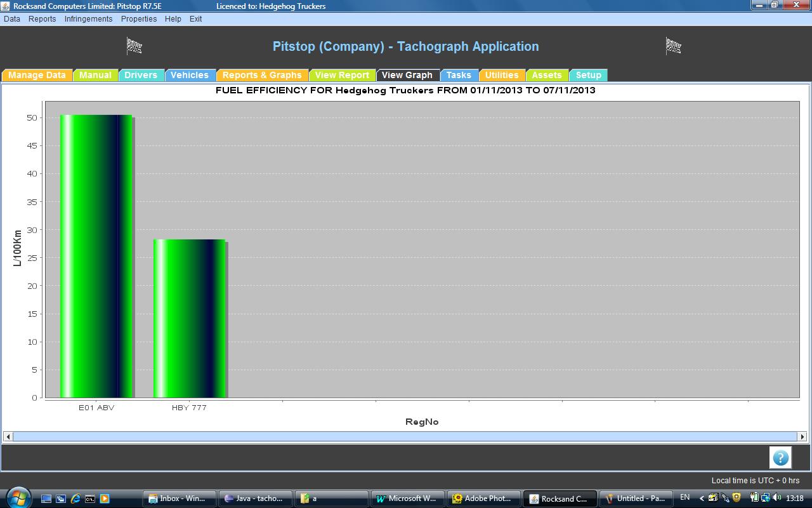The height and width of the screenshot is (508, 812).
Task: Launch Internet Explorer from Quick Launch
Action: [75, 498]
